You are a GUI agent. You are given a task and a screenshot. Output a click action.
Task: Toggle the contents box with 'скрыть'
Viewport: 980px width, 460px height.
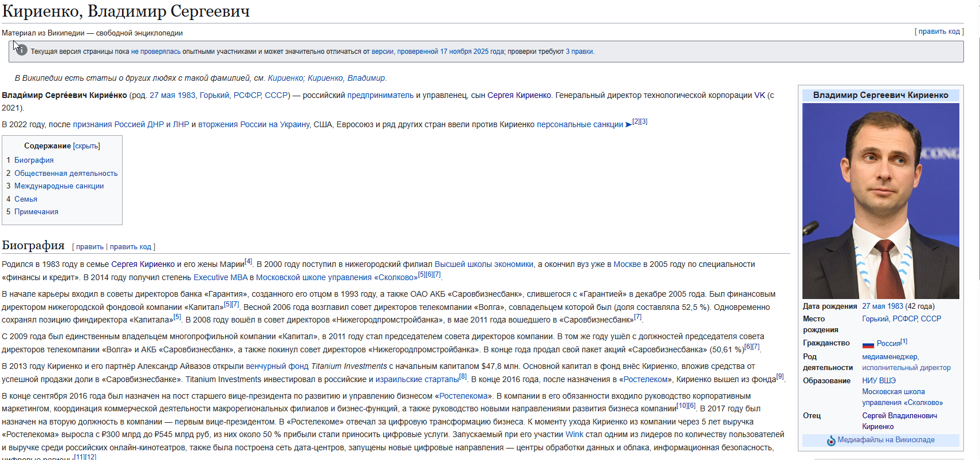coord(86,146)
